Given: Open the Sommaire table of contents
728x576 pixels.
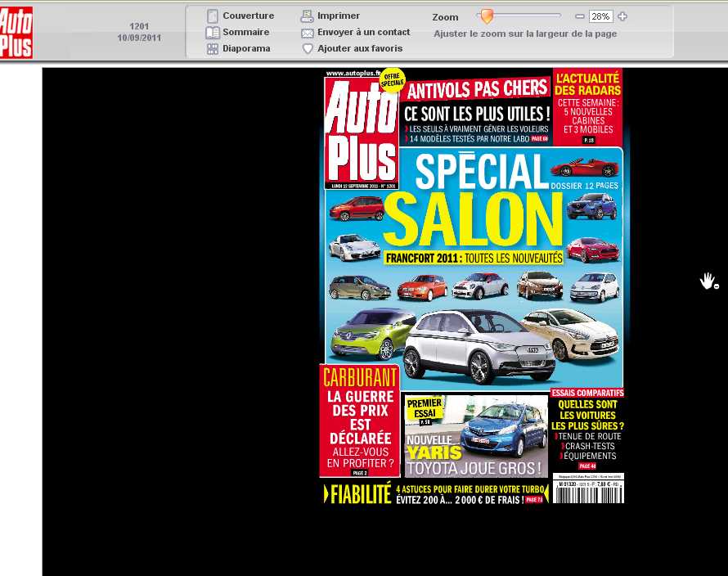Looking at the screenshot, I should (246, 32).
